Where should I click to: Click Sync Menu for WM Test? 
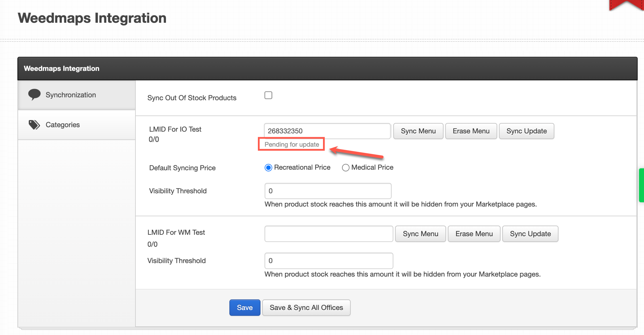(x=420, y=234)
